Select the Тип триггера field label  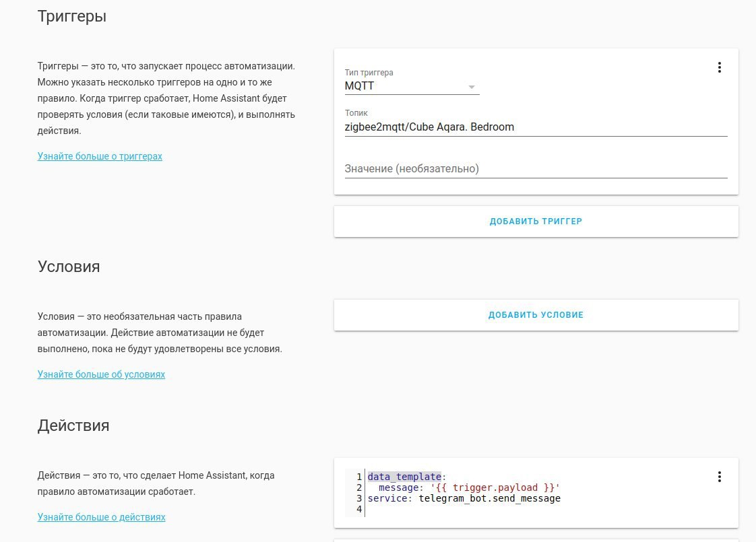[x=369, y=73]
